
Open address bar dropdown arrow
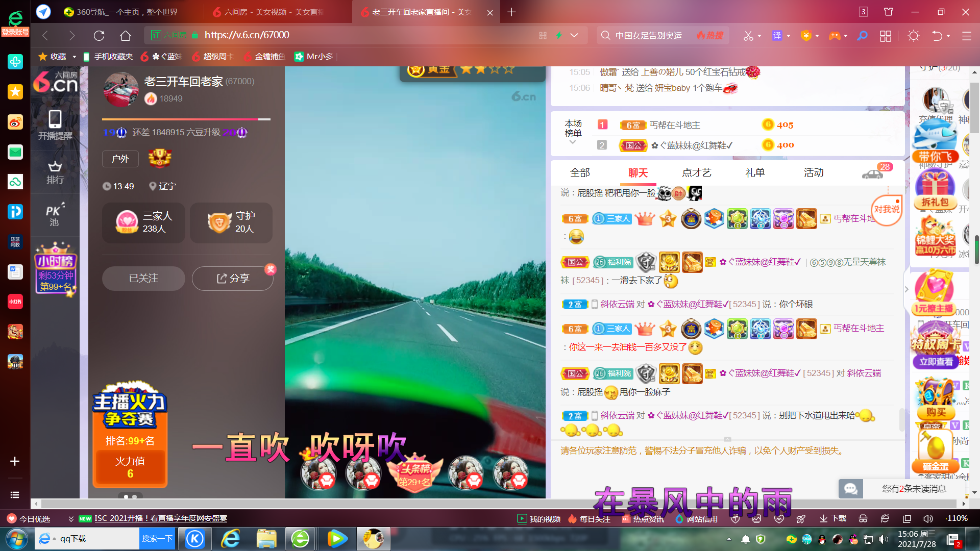coord(574,35)
